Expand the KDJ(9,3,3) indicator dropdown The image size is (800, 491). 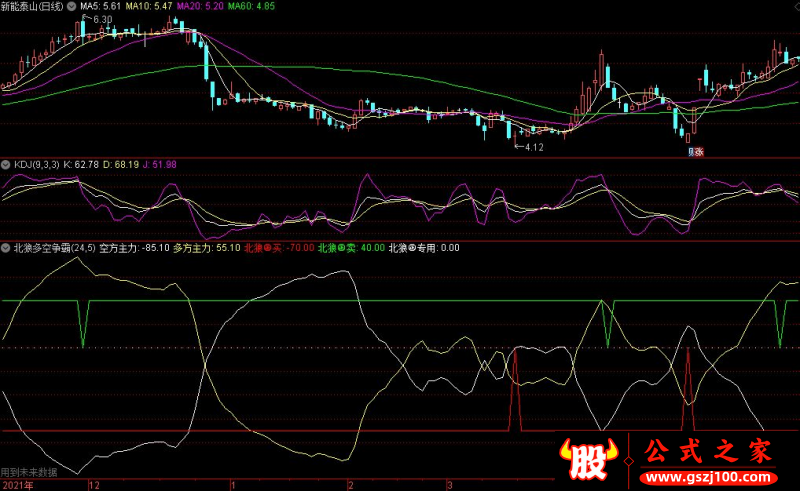coord(5,163)
